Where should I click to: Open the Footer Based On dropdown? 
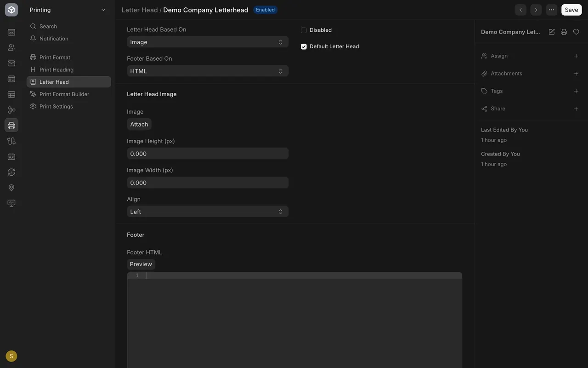[x=208, y=71]
